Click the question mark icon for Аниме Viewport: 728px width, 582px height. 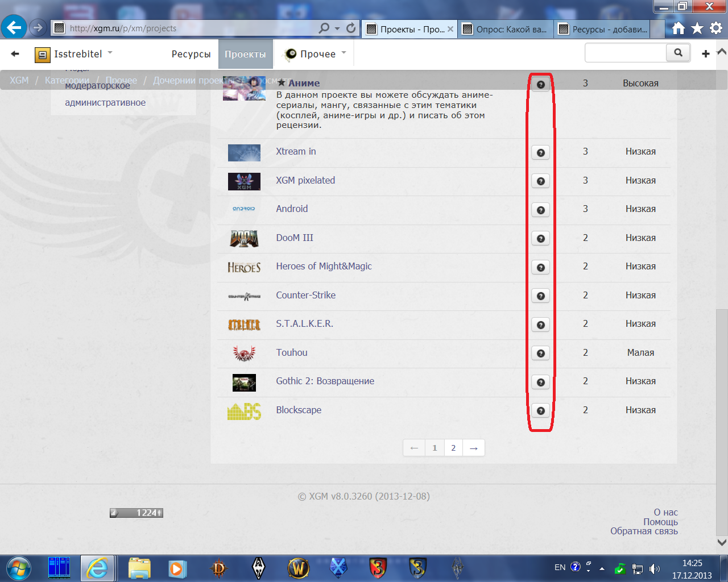540,84
